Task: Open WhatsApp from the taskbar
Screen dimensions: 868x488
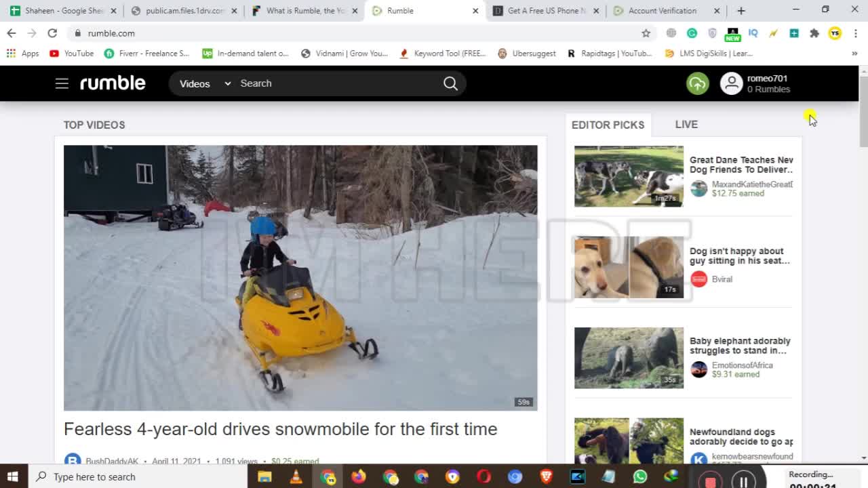Action: tap(639, 476)
